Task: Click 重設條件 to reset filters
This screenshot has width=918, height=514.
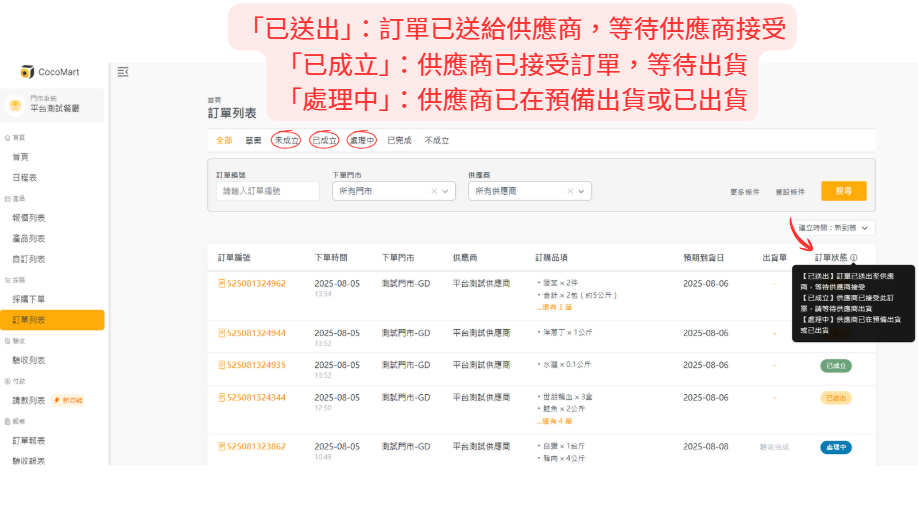Action: [x=790, y=192]
